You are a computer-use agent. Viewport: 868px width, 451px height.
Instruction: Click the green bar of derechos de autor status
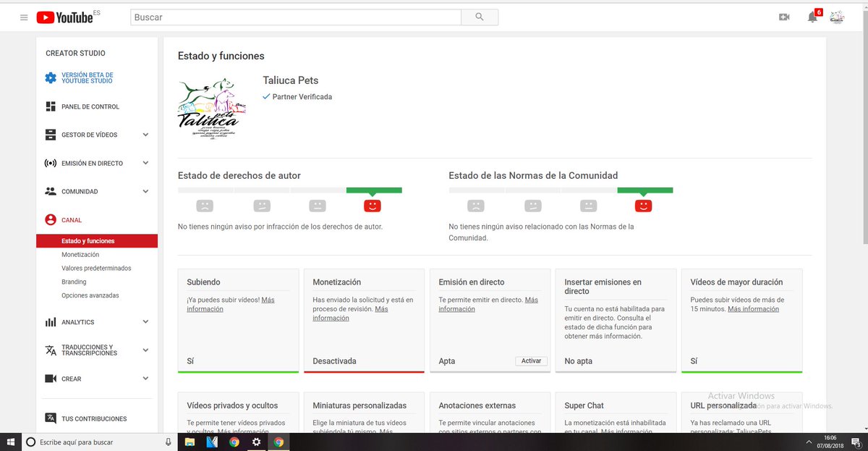click(374, 190)
